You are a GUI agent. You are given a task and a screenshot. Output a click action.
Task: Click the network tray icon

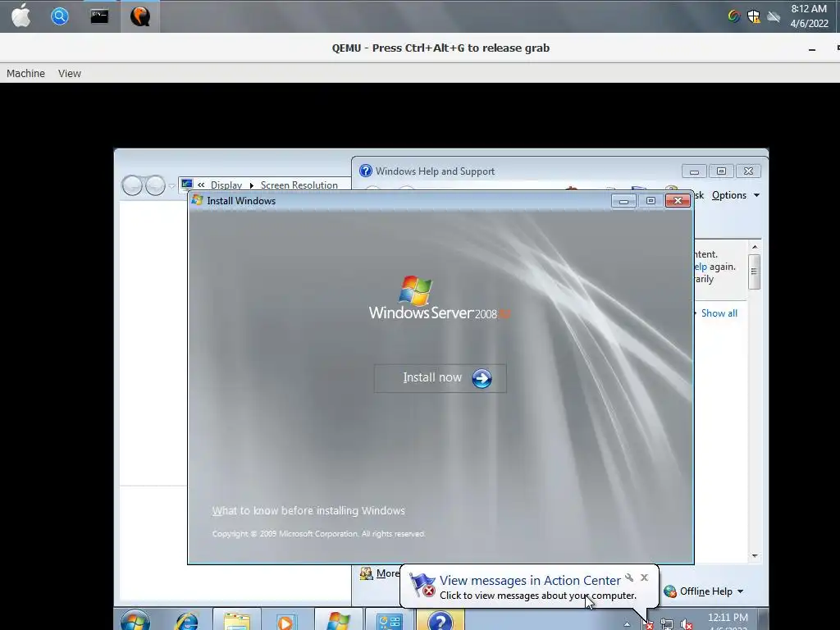(667, 624)
